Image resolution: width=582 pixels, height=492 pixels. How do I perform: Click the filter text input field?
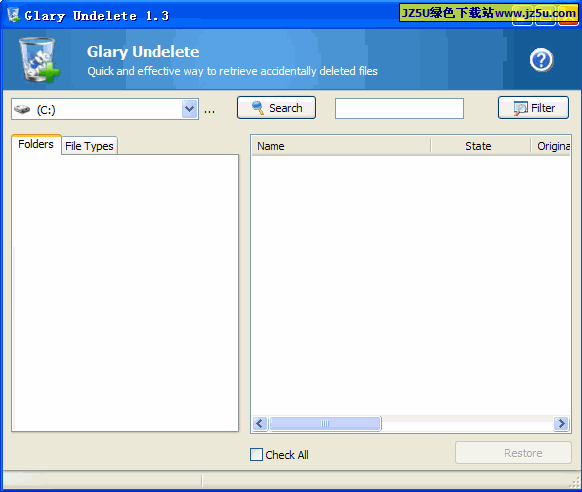coord(399,109)
